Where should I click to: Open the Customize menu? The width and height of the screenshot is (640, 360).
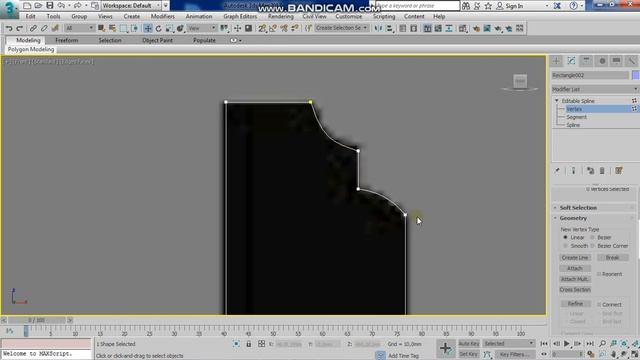point(349,16)
